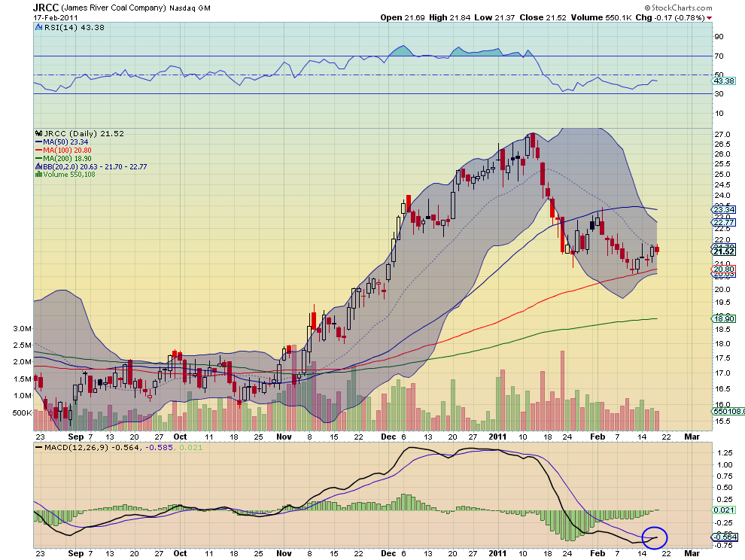
Task: Open the StockCharts.com copyright link
Action: (679, 8)
